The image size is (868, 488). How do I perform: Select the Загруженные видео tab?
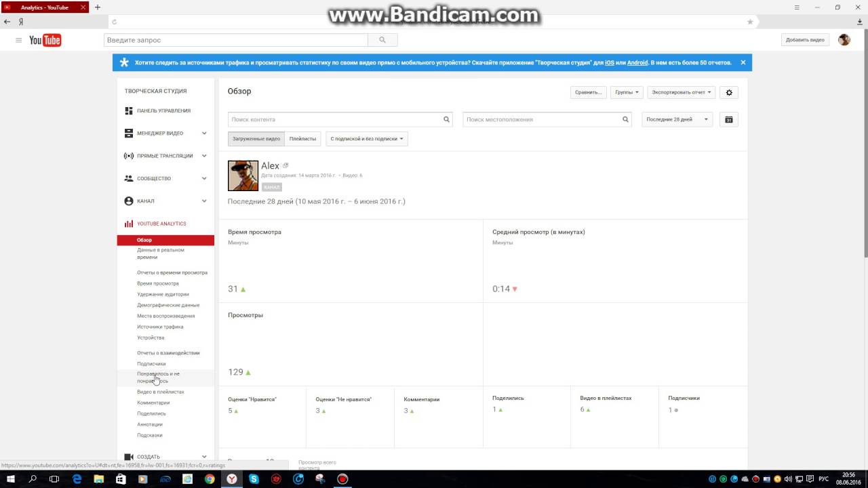pyautogui.click(x=256, y=139)
